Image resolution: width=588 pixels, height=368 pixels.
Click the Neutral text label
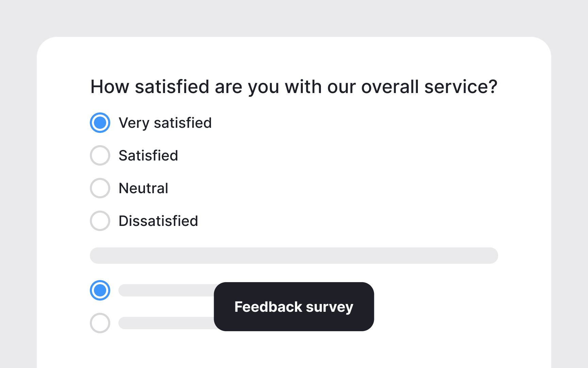(x=143, y=188)
